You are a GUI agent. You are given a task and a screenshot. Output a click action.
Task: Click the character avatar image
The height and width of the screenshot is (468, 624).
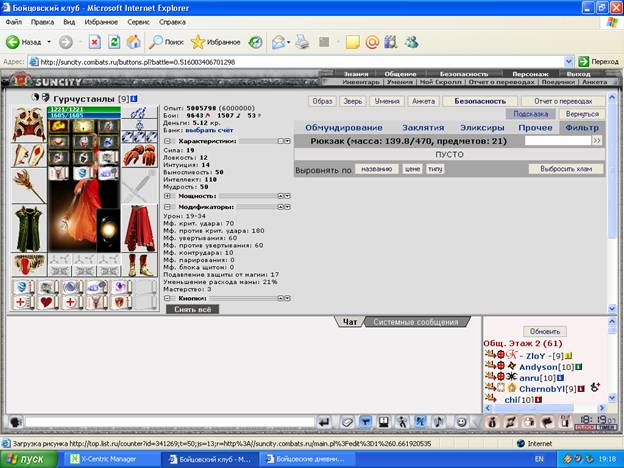(x=84, y=215)
